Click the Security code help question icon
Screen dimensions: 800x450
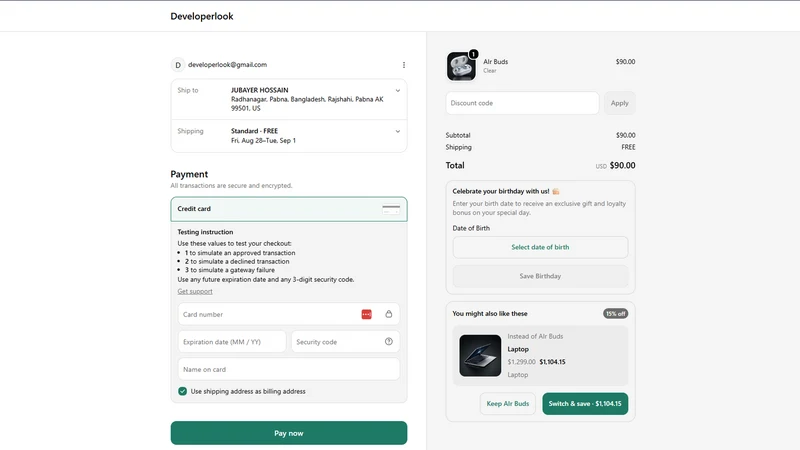click(x=389, y=342)
